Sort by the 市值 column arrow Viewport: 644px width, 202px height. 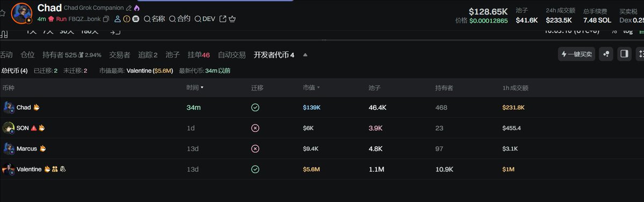click(x=318, y=87)
